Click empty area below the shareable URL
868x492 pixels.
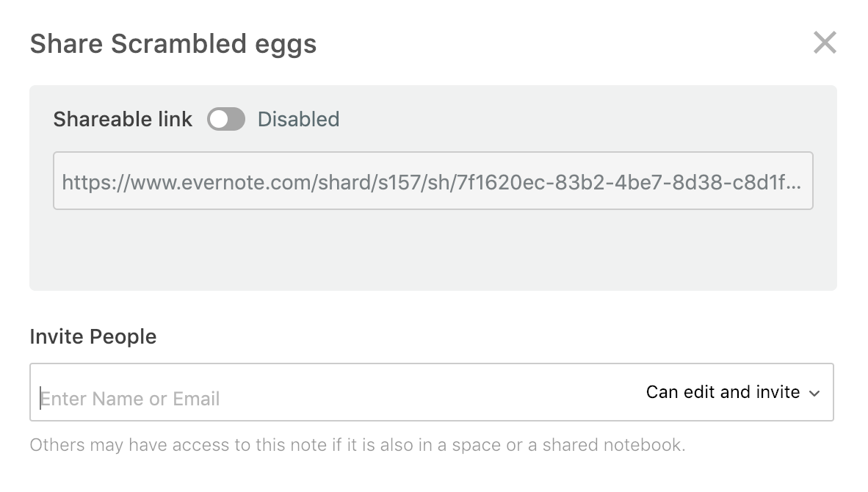tap(433, 250)
